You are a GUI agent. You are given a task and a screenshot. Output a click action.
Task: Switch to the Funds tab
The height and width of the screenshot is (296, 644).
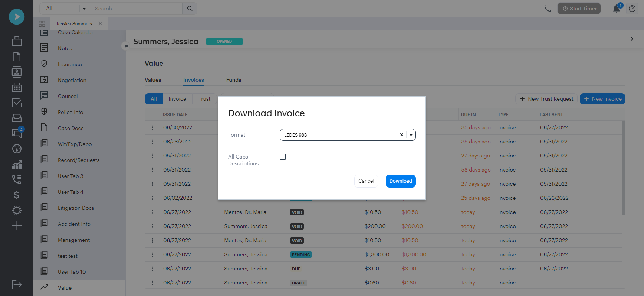click(x=233, y=80)
